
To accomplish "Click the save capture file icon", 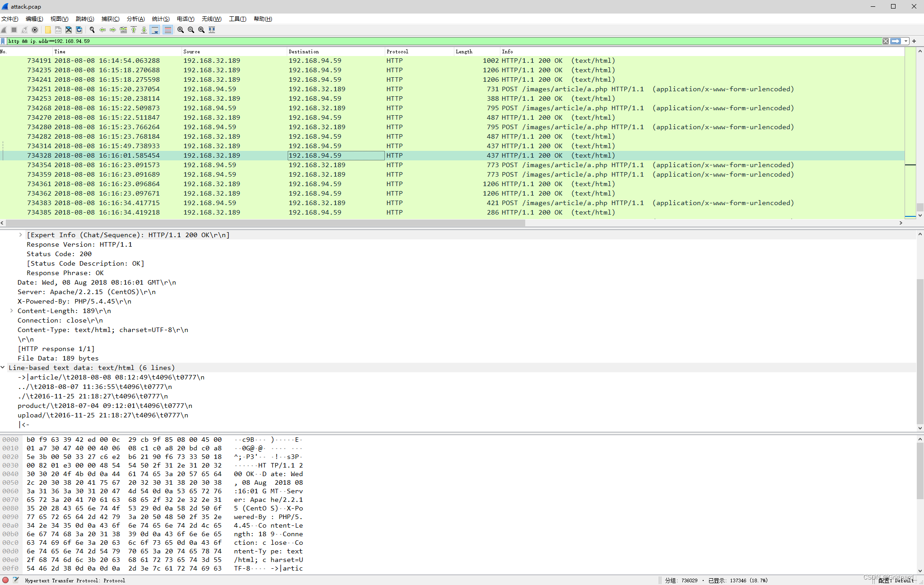I will [58, 30].
